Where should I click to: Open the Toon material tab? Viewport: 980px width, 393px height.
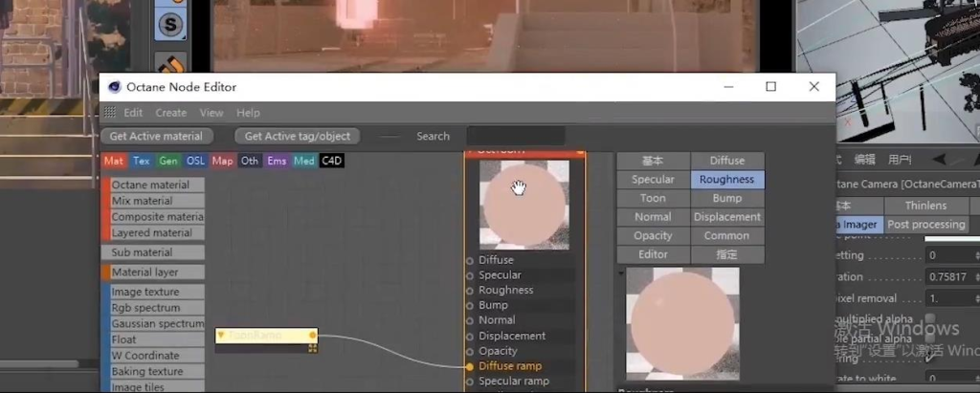pyautogui.click(x=653, y=198)
